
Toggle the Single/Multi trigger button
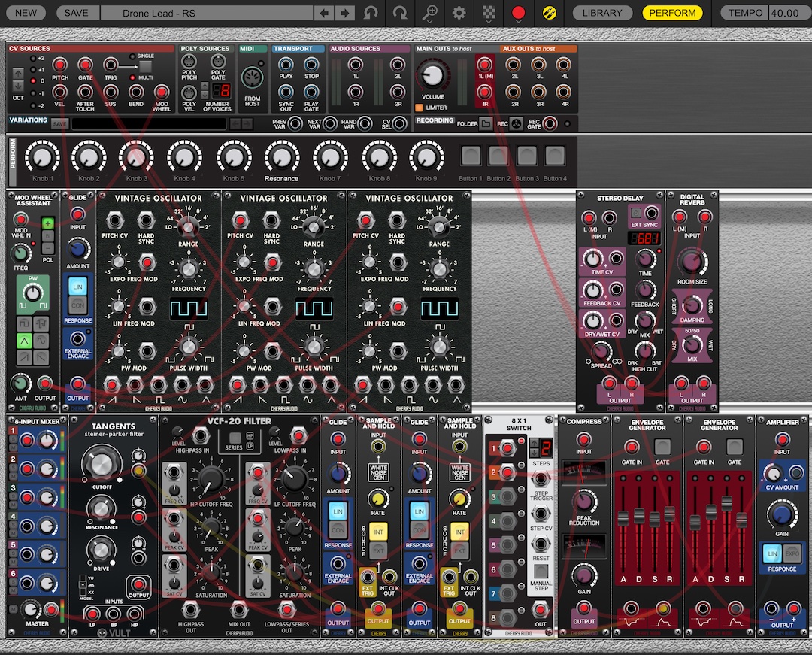[146, 66]
